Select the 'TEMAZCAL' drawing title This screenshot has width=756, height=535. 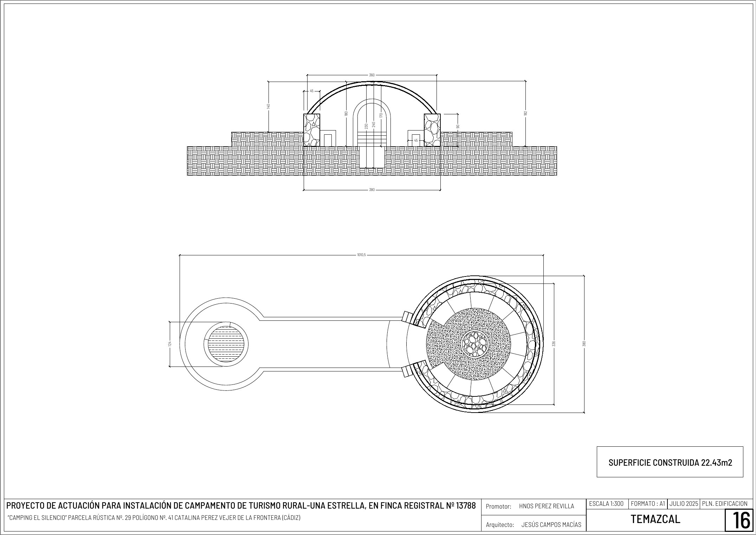tap(655, 519)
